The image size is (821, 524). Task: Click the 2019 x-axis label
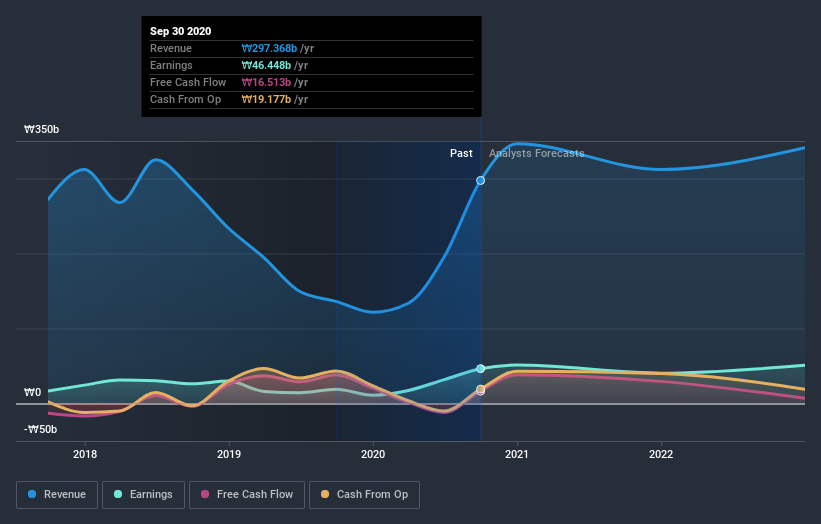pos(229,454)
